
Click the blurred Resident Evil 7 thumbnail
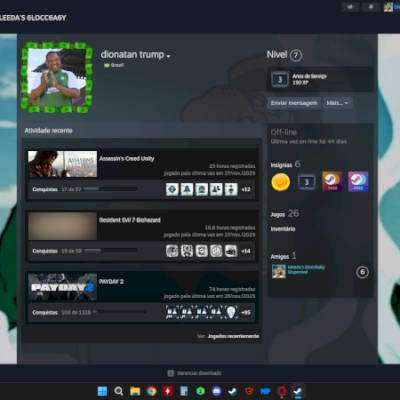tap(62, 226)
